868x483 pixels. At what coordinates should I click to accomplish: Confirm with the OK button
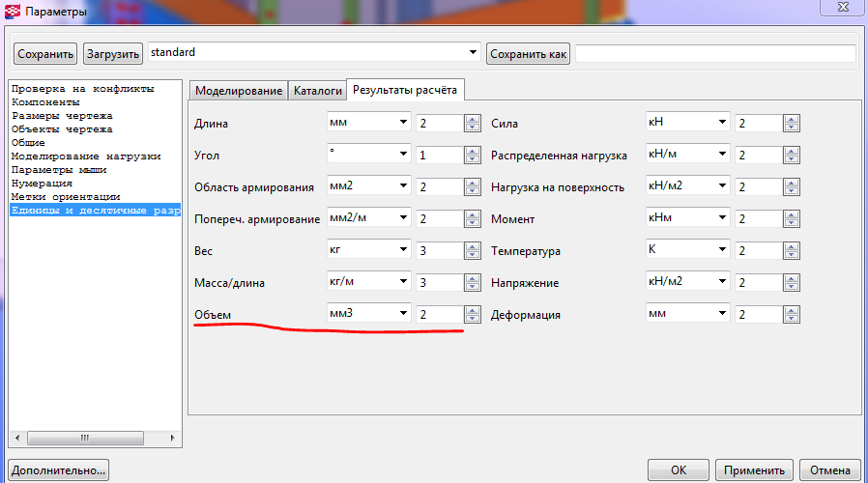679,470
